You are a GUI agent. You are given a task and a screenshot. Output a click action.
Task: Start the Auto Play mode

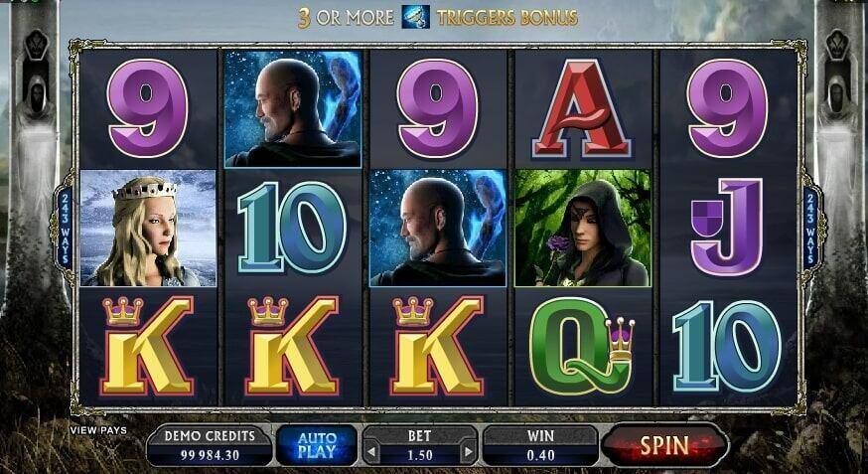click(317, 445)
